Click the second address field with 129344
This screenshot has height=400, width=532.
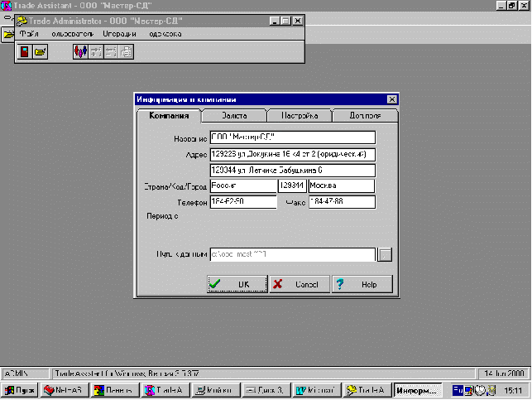coord(293,170)
